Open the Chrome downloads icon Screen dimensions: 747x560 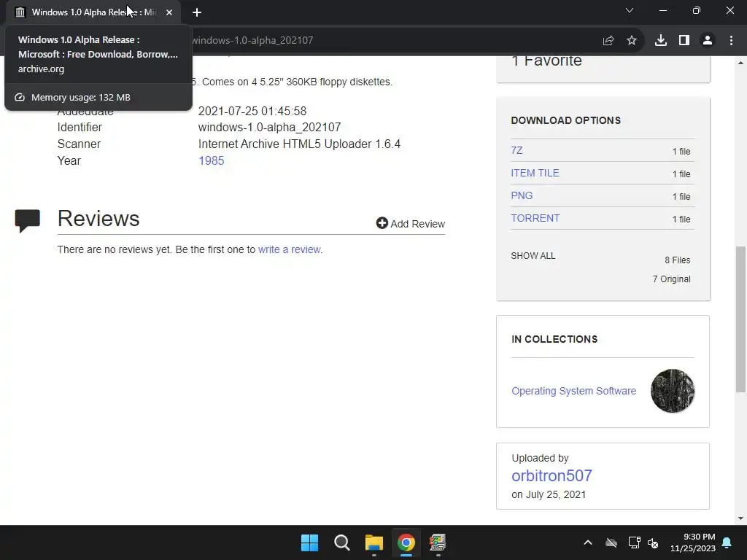pyautogui.click(x=661, y=41)
